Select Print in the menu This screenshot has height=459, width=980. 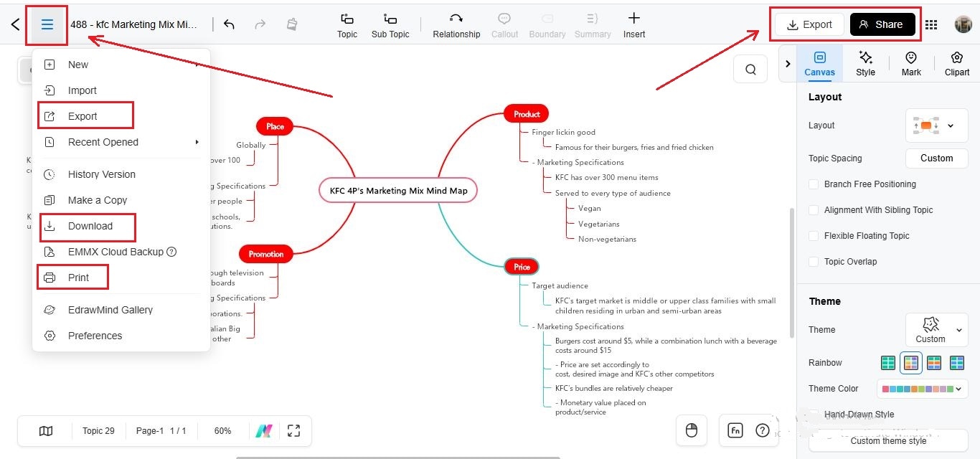point(121,278)
